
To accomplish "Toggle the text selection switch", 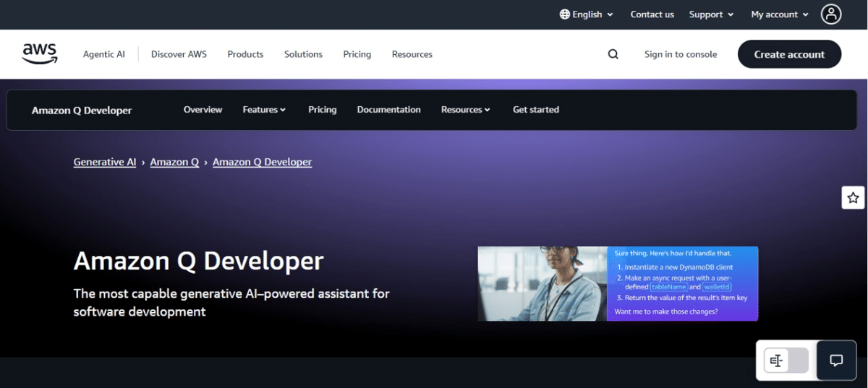I will [786, 361].
